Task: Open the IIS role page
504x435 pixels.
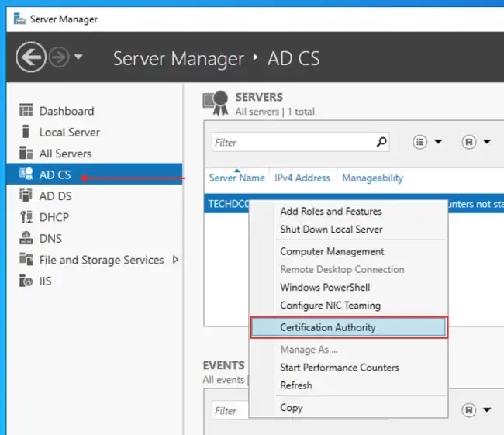Action: tap(45, 281)
